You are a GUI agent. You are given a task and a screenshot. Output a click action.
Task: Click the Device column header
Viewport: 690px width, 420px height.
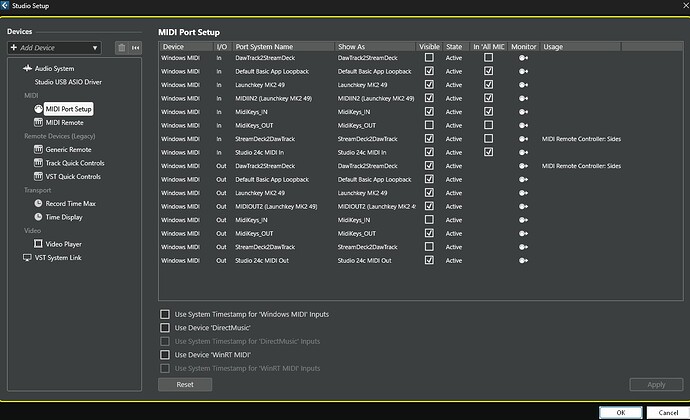click(186, 47)
